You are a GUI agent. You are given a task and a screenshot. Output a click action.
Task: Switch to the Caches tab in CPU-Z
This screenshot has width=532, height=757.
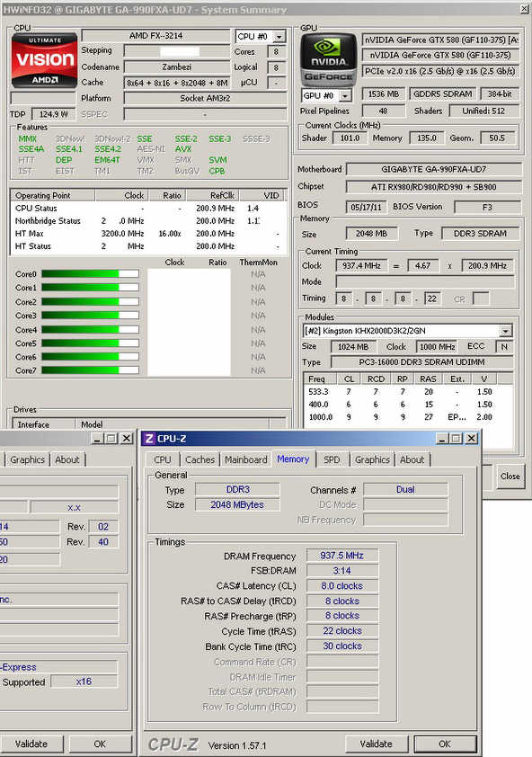pyautogui.click(x=199, y=459)
